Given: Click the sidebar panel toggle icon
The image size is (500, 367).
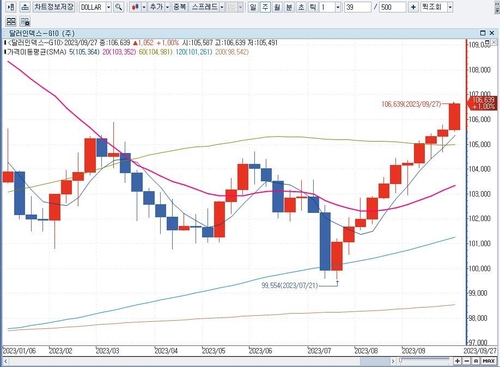Looking at the screenshot, I should pos(11,7).
